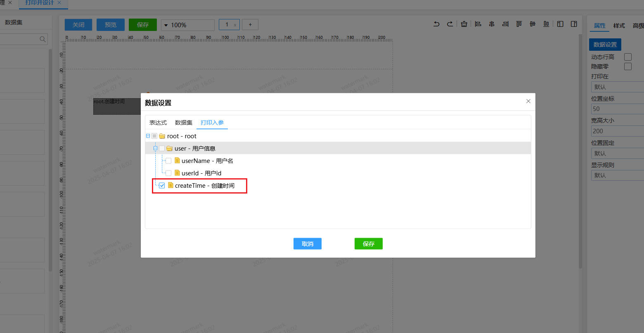This screenshot has width=644, height=333.
Task: Click the align bottom edges icon
Action: [x=546, y=24]
